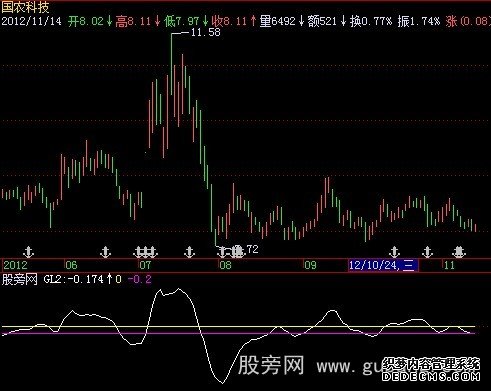Click the stock name 国农科技
491x391 pixels.
point(26,7)
